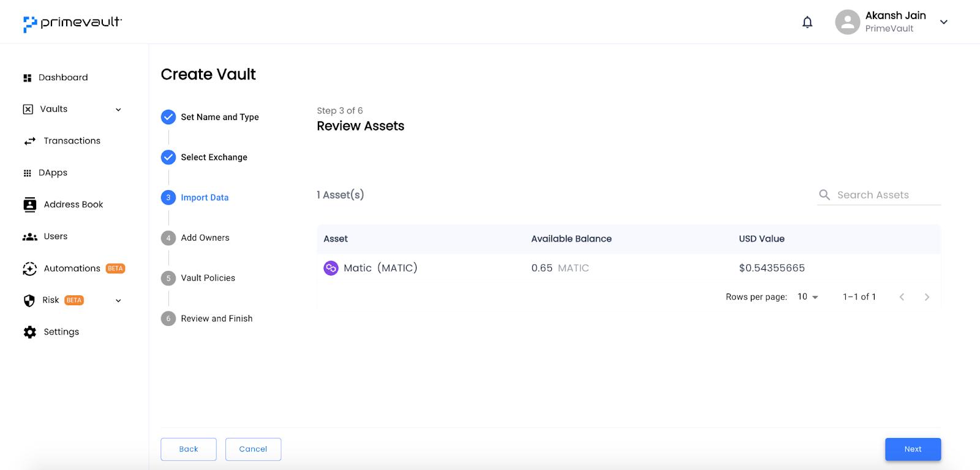Click the PrimeVault logo

tap(72, 23)
